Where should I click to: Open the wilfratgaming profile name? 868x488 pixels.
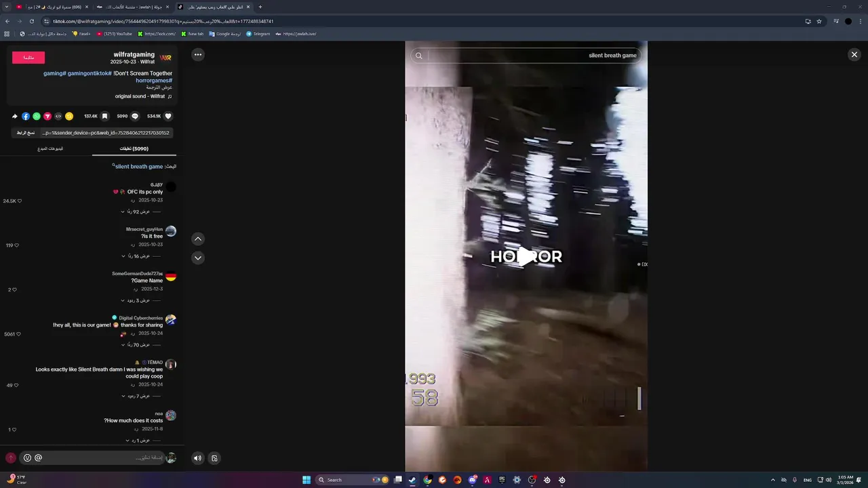point(134,54)
